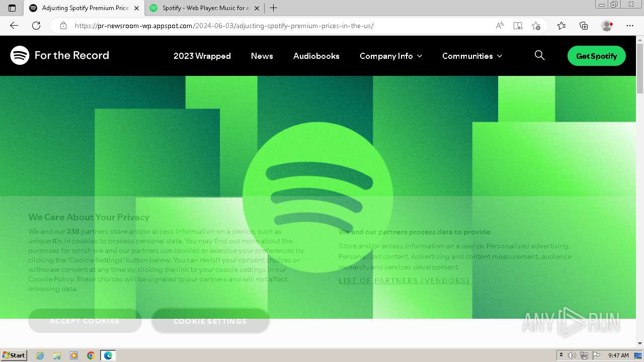
Task: Expand the Communities dropdown
Action: [472, 56]
